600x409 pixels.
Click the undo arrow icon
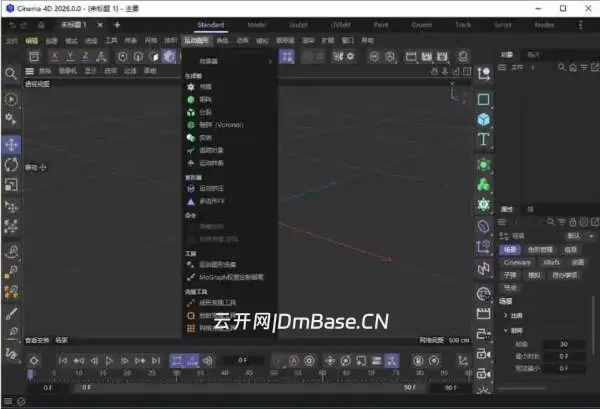pyautogui.click(x=13, y=25)
